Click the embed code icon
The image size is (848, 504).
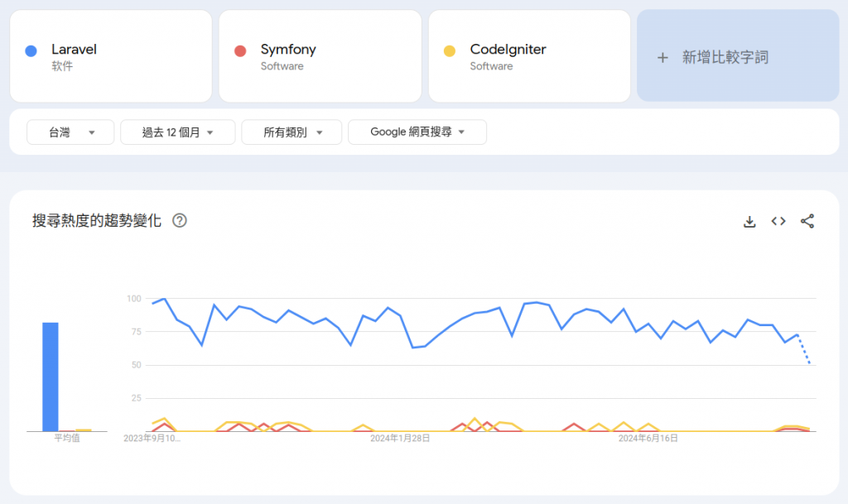click(x=778, y=221)
